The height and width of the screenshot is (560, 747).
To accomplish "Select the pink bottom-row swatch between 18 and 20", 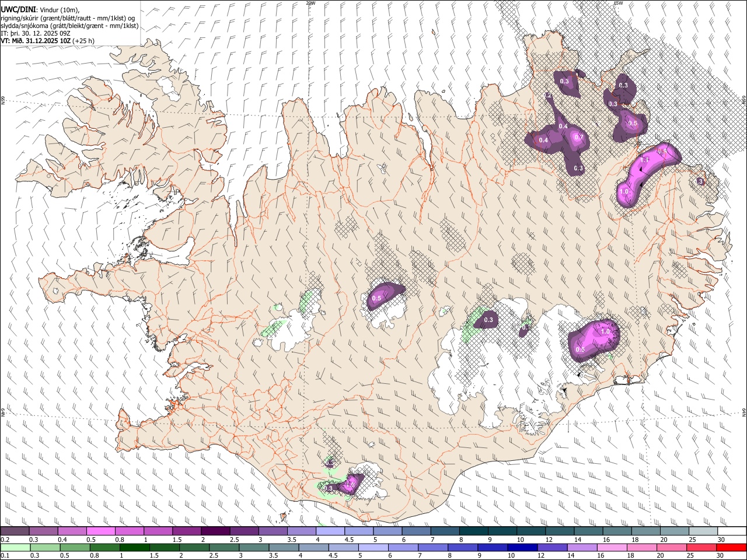I will click(x=641, y=547).
